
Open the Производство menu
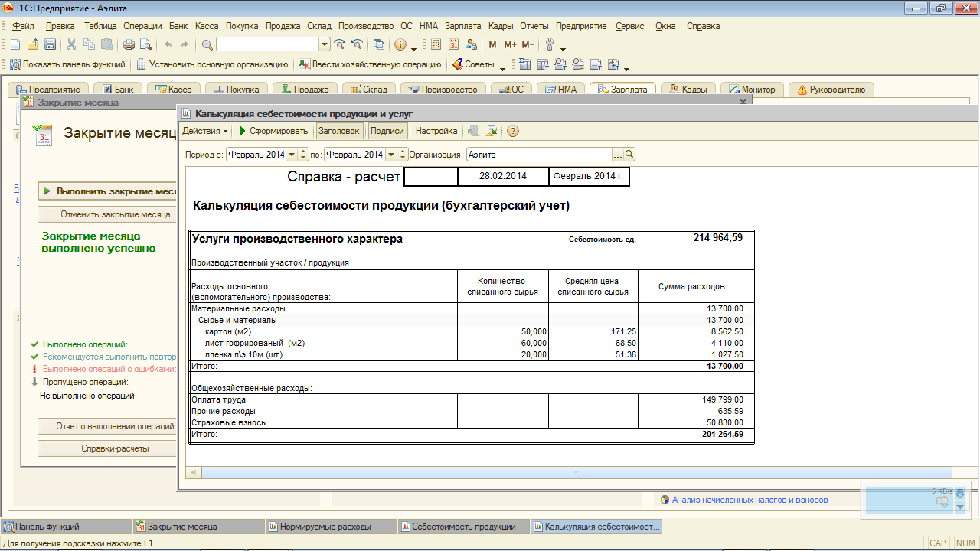click(366, 25)
